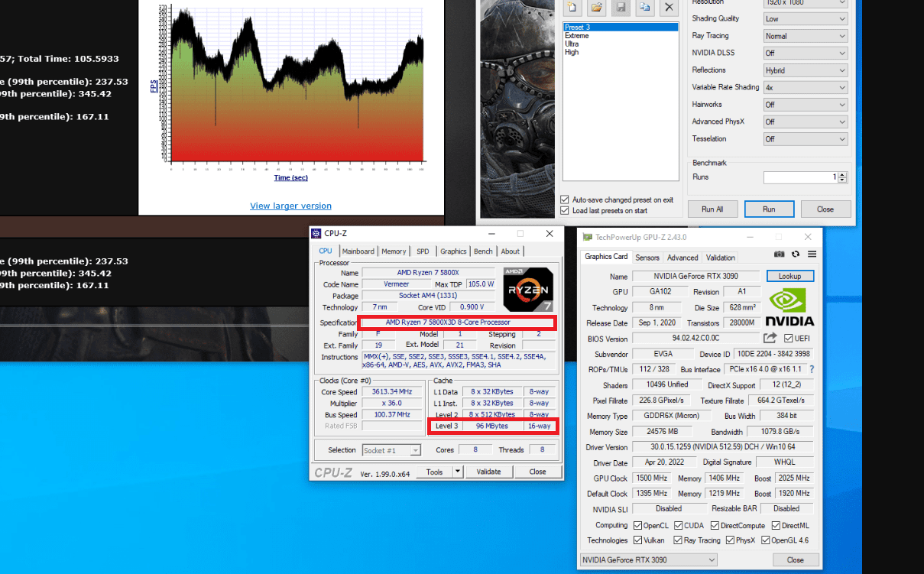The width and height of the screenshot is (924, 574).
Task: Click the CPU-Z Tools button
Action: point(434,472)
